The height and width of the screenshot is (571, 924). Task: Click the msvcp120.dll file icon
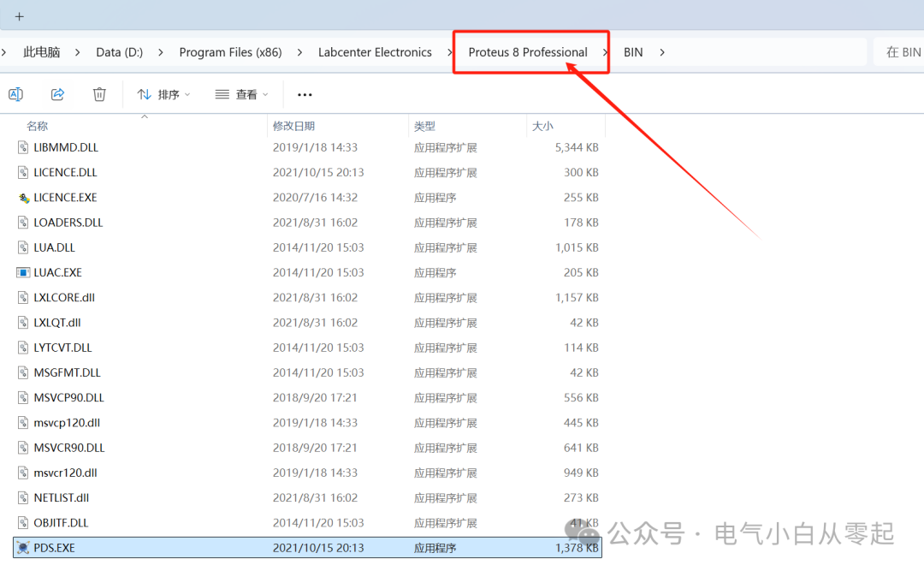pos(23,423)
